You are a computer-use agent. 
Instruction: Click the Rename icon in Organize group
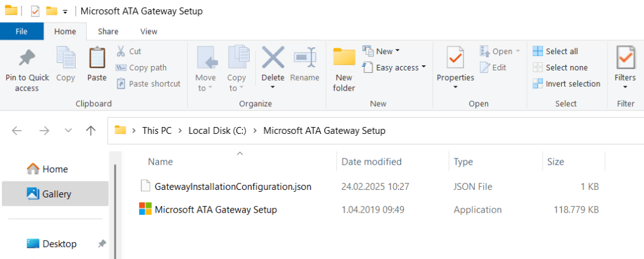point(304,58)
